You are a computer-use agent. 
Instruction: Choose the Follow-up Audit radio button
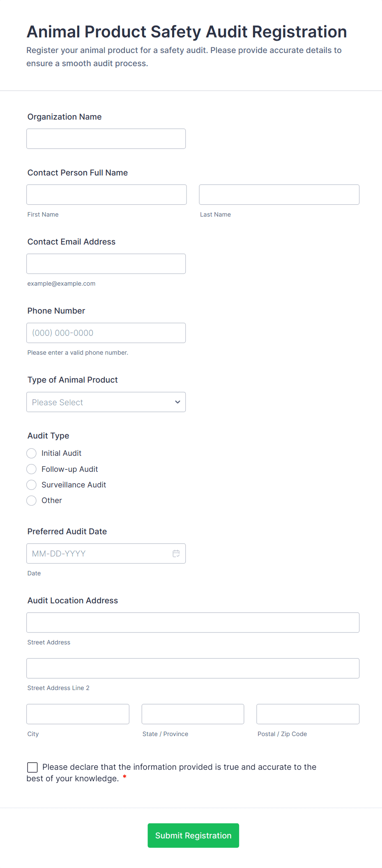(x=32, y=469)
